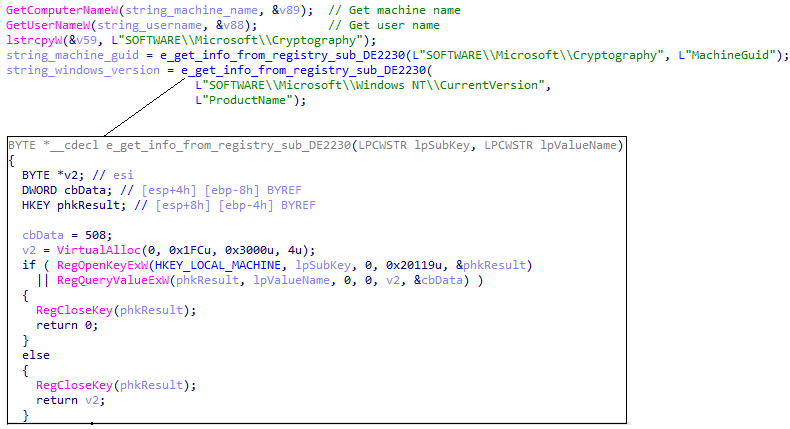
Task: Click the else keyword
Action: (35, 355)
